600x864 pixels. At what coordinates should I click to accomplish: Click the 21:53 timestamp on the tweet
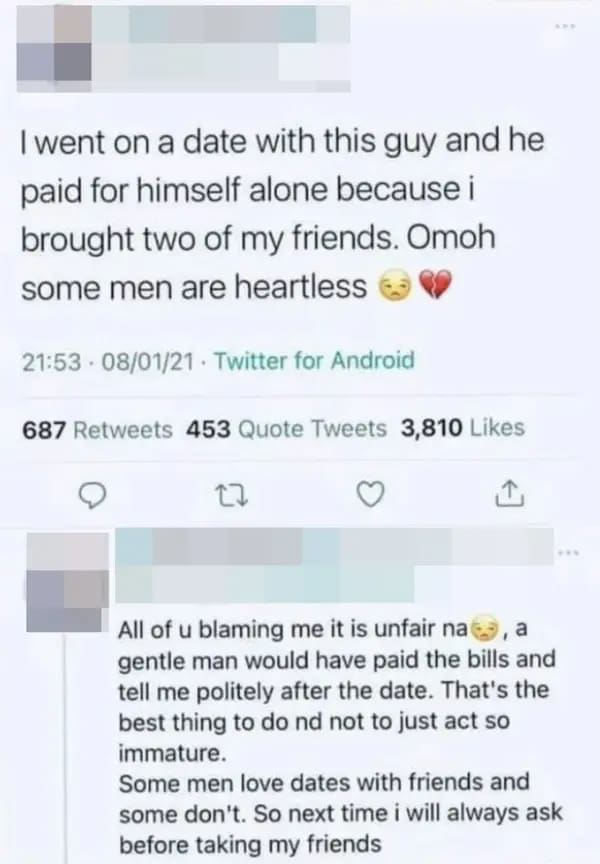click(x=54, y=363)
